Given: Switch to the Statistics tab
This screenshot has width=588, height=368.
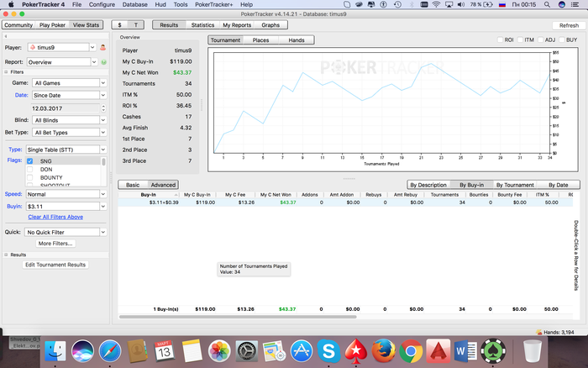Looking at the screenshot, I should click(x=202, y=24).
